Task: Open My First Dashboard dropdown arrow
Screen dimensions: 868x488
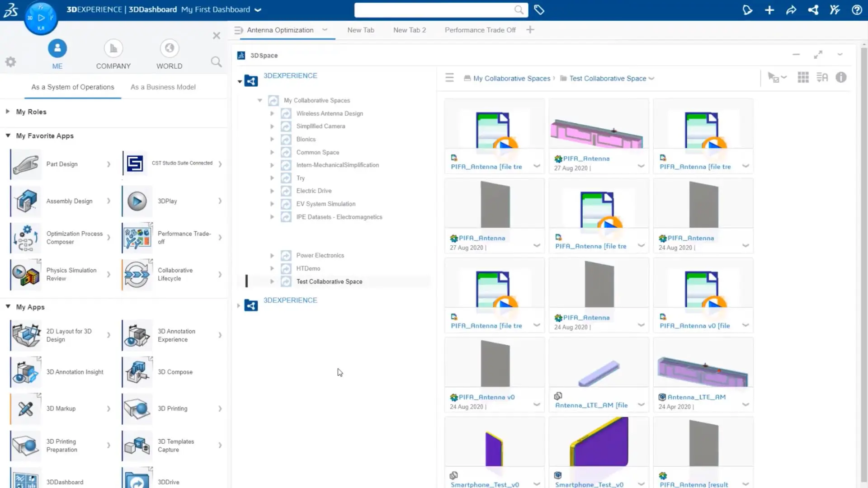Action: tap(258, 10)
